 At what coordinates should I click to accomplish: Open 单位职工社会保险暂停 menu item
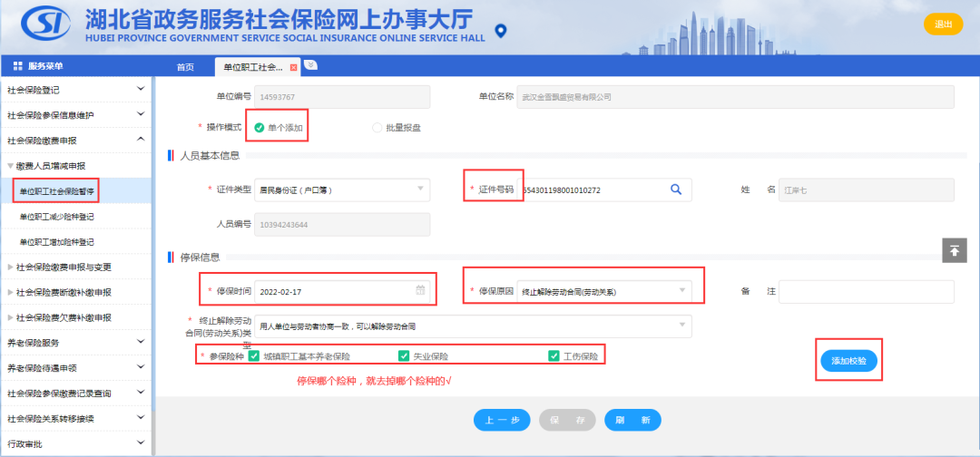click(x=75, y=191)
